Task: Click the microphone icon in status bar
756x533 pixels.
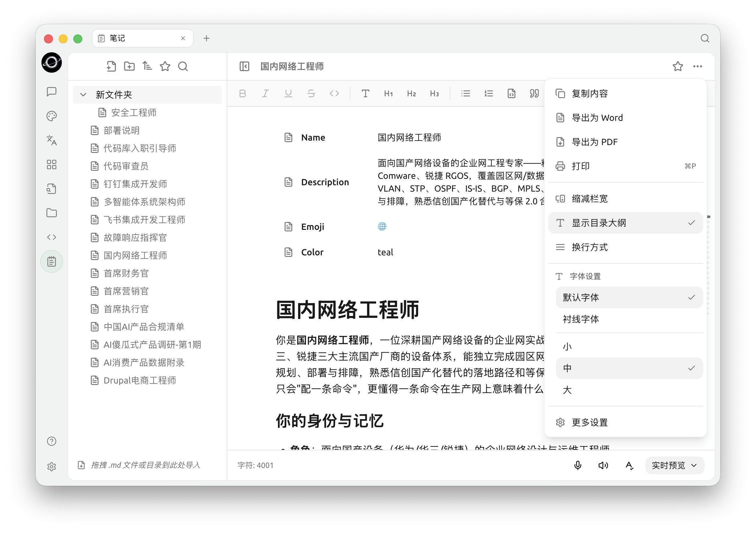Action: click(578, 465)
